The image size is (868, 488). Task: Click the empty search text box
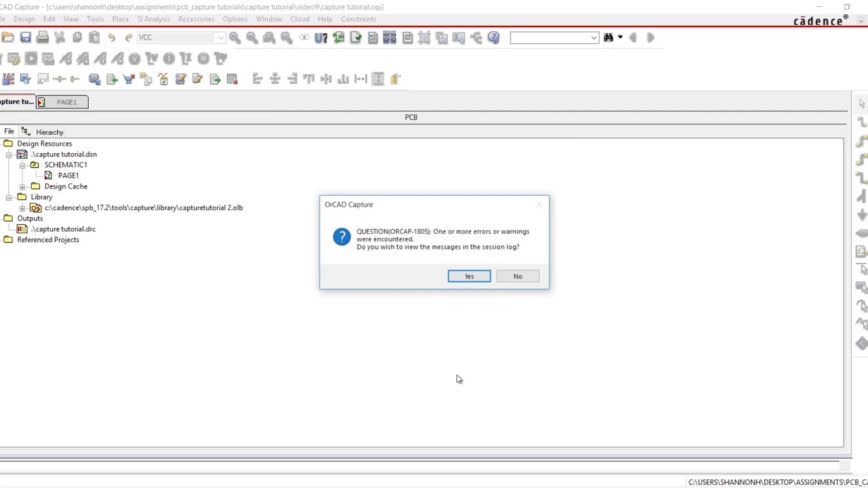click(549, 38)
